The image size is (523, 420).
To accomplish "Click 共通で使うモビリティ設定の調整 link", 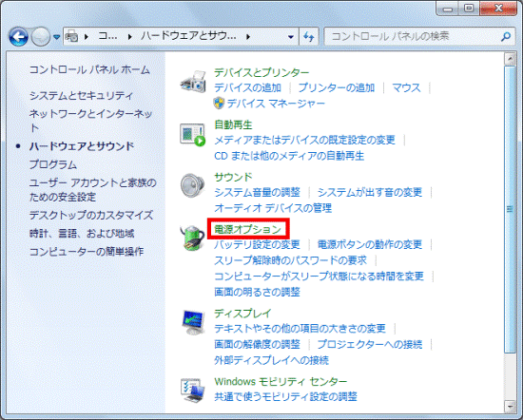I will click(x=285, y=396).
